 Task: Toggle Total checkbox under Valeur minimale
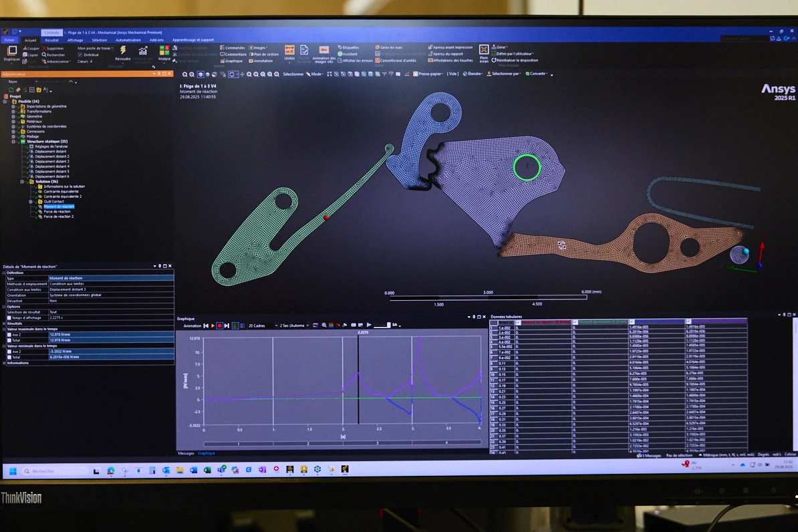(x=9, y=357)
